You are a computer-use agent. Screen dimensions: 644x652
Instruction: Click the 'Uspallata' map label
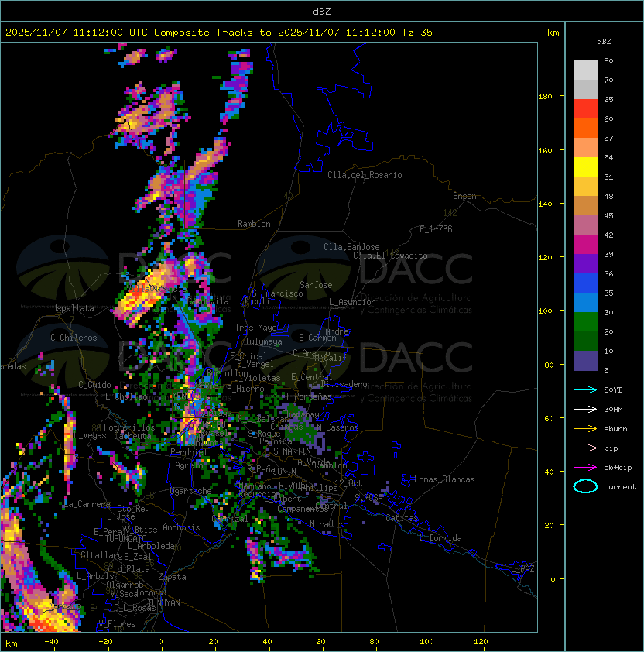coord(73,308)
